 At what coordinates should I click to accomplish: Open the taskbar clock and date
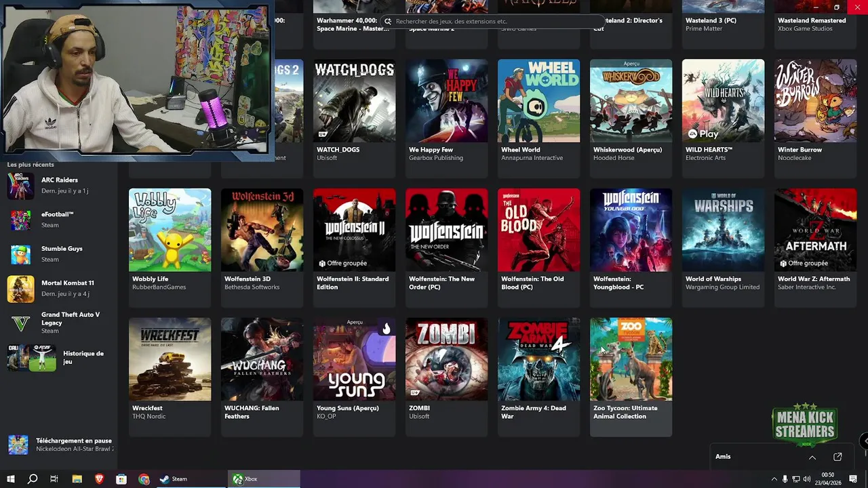point(828,479)
